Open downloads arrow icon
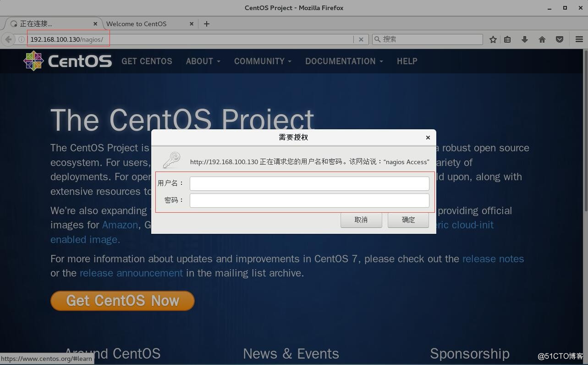The height and width of the screenshot is (365, 588). point(525,39)
